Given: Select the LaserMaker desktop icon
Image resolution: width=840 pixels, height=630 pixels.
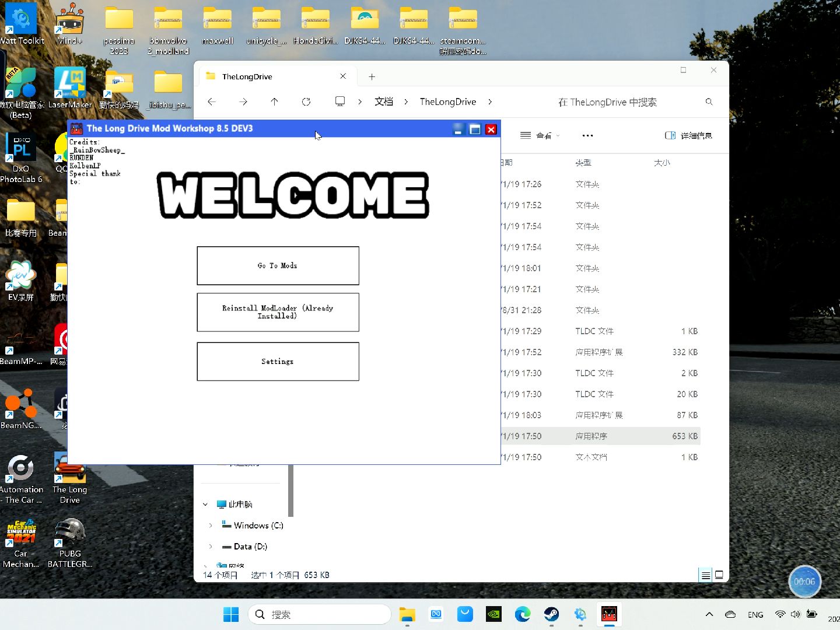Looking at the screenshot, I should [x=70, y=89].
